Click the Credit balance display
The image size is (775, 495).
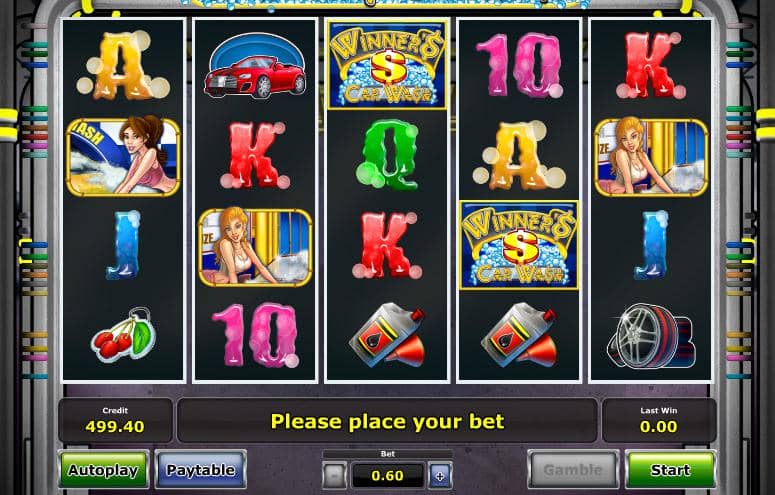pyautogui.click(x=115, y=421)
